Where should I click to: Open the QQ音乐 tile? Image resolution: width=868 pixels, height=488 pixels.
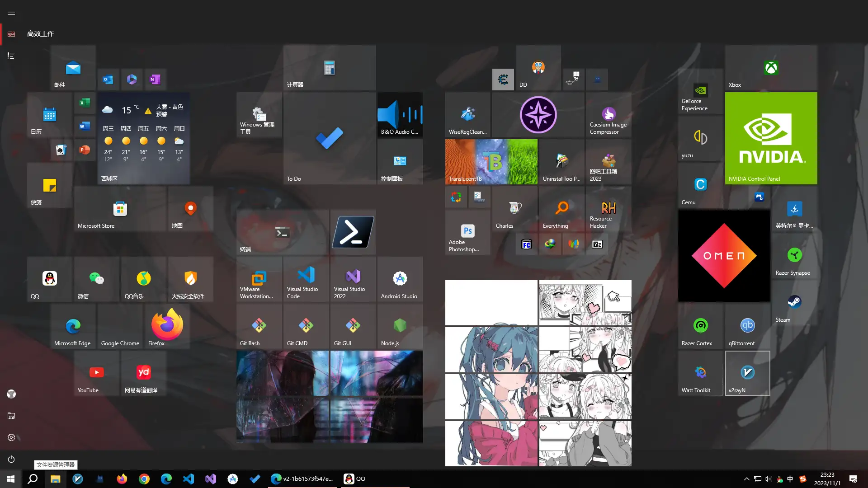(143, 279)
